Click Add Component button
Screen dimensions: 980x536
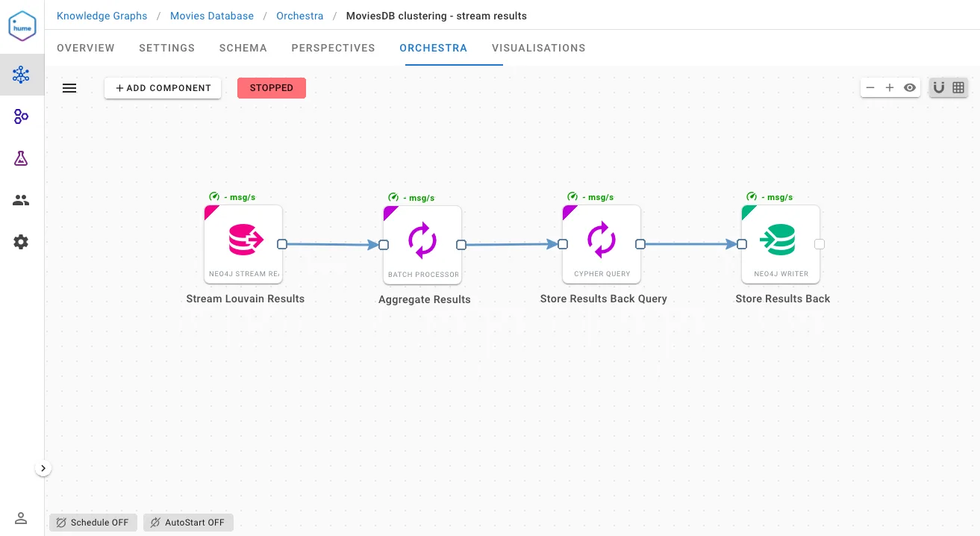point(163,88)
